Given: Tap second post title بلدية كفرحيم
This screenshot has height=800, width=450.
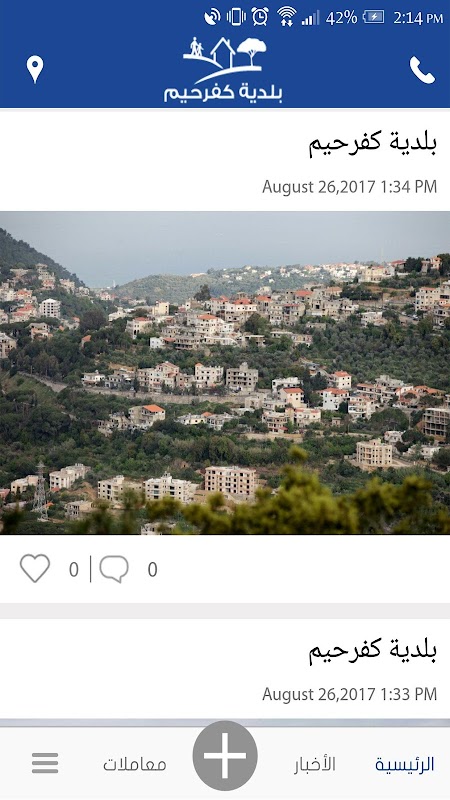Looking at the screenshot, I should coord(372,651).
